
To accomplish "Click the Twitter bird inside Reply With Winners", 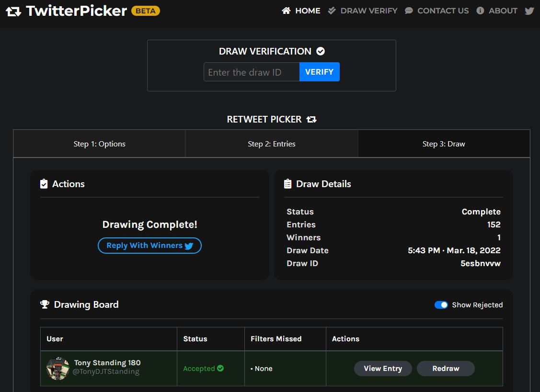I will [189, 246].
